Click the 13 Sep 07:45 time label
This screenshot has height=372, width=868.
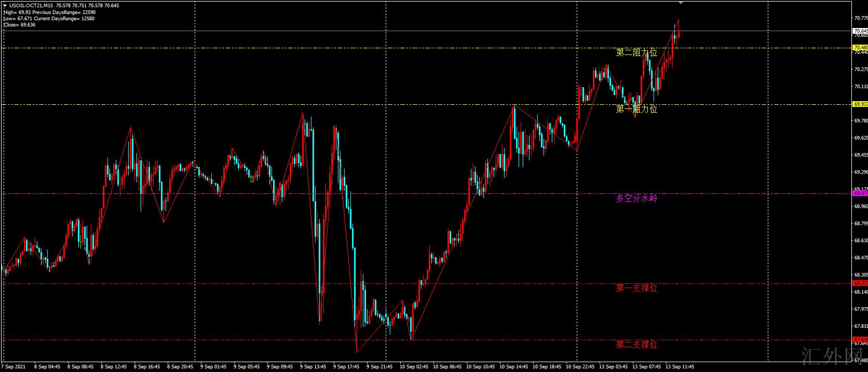(646, 367)
